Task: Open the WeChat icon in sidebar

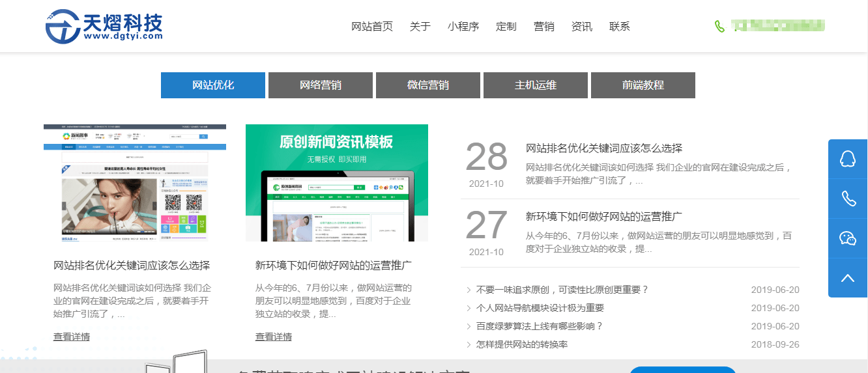Action: (x=847, y=238)
